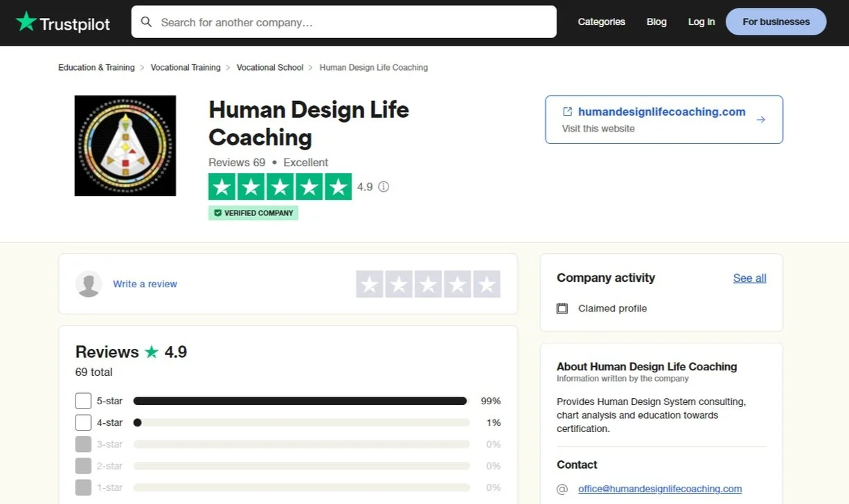The width and height of the screenshot is (849, 504).
Task: Rate three stars in Write a review
Action: click(428, 284)
